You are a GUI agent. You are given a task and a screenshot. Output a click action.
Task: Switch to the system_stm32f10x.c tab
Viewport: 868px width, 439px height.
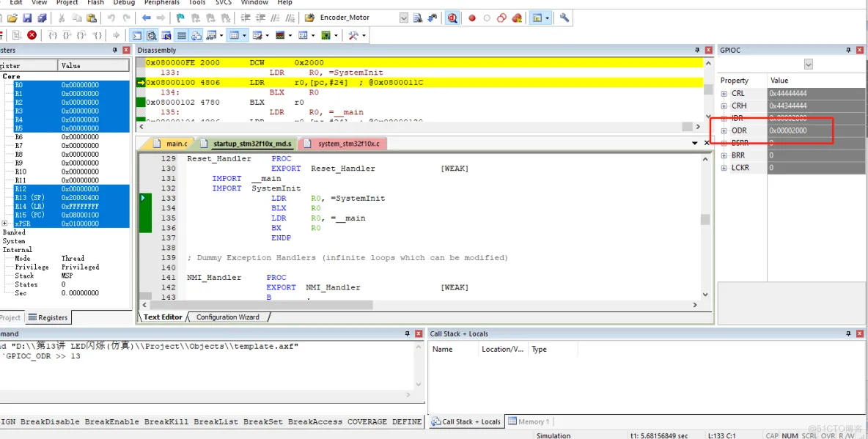point(343,144)
